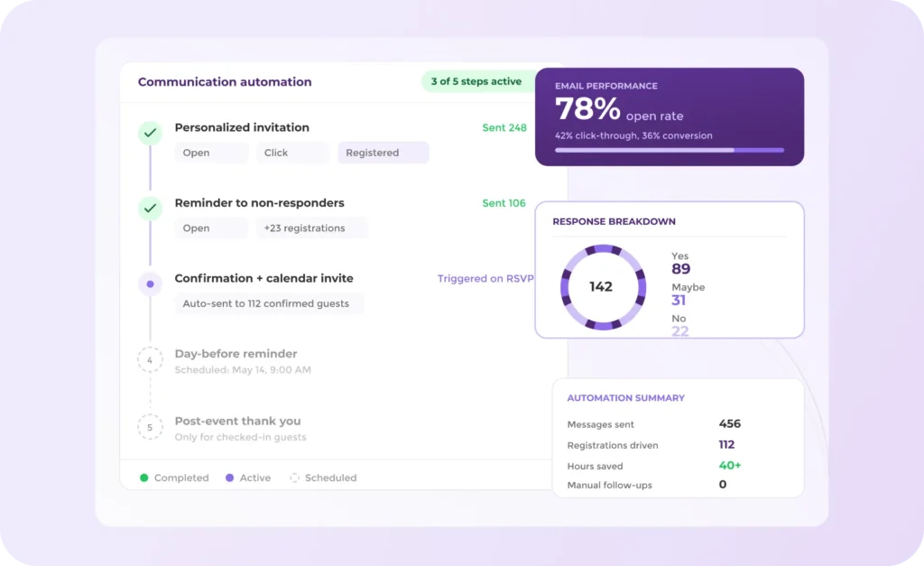Click the 'RESPONSE BREAKDOWN' heading
This screenshot has width=924, height=566.
(x=614, y=222)
